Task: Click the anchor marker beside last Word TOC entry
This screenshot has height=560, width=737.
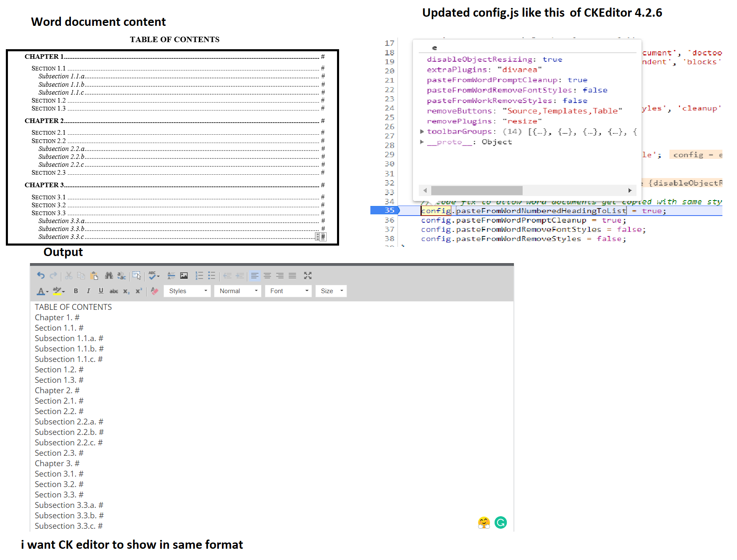Action: [x=318, y=237]
